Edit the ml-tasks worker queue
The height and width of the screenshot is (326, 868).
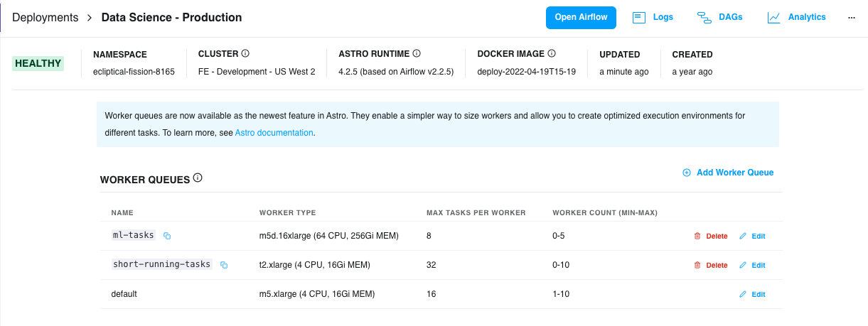coord(752,237)
